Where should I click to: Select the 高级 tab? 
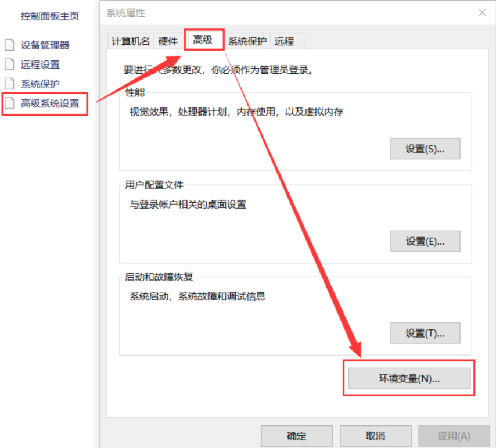[x=203, y=40]
